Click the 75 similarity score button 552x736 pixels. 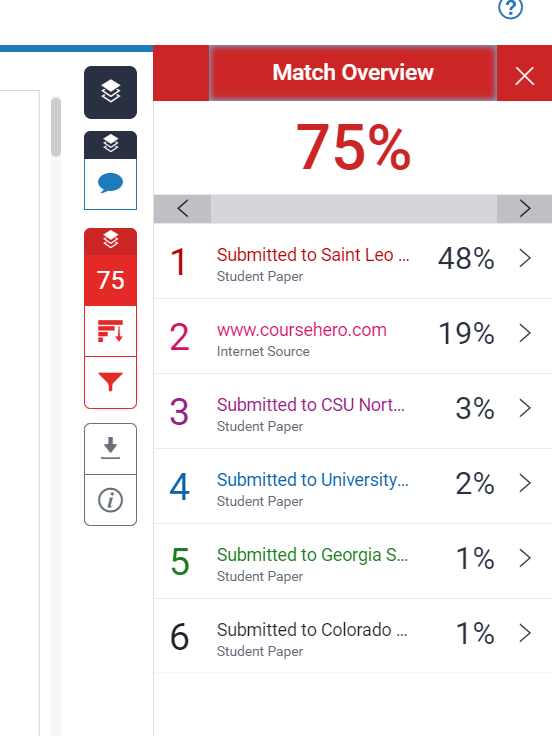110,280
